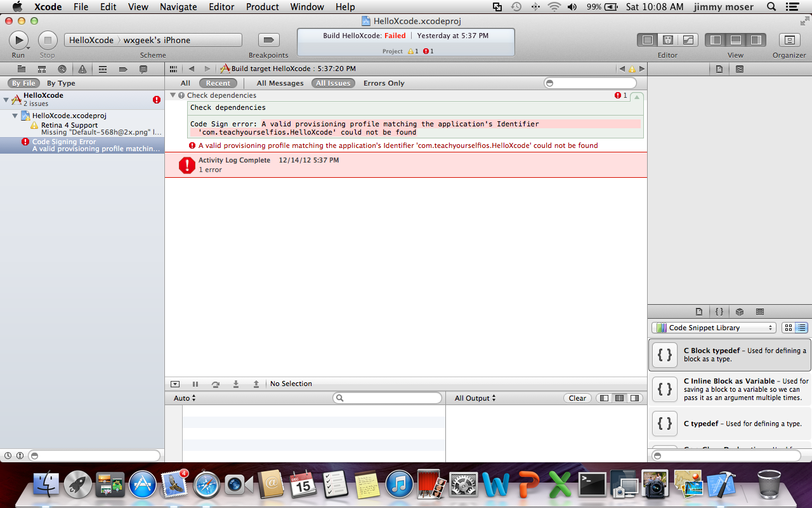Select the Recent log filter
This screenshot has height=508, width=812.
(218, 83)
